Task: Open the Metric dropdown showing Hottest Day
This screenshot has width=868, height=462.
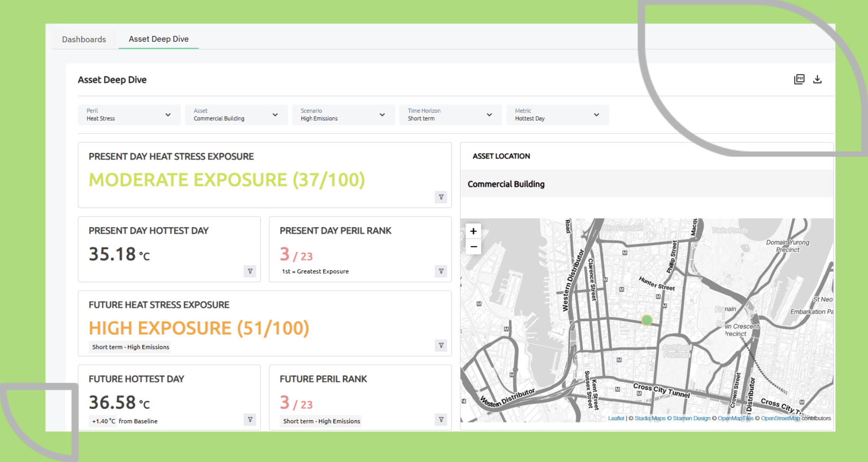Action: [x=596, y=114]
